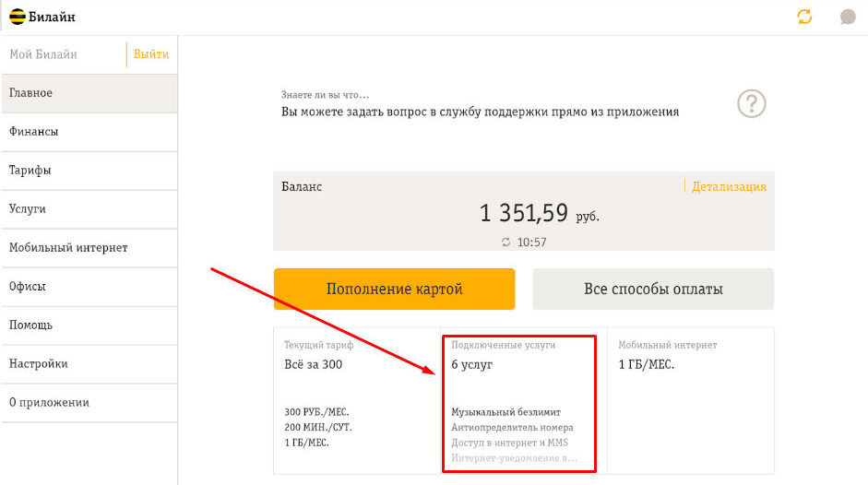Click the Выйти logout link

click(151, 54)
